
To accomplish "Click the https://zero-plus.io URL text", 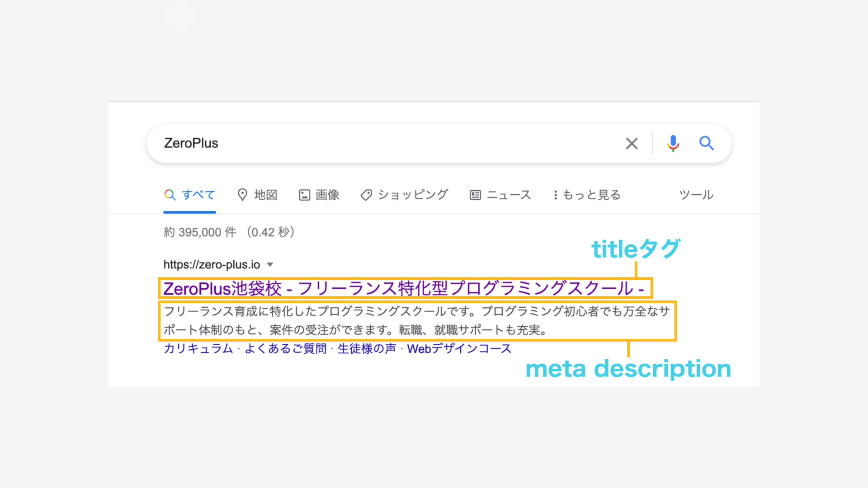I will pyautogui.click(x=212, y=264).
